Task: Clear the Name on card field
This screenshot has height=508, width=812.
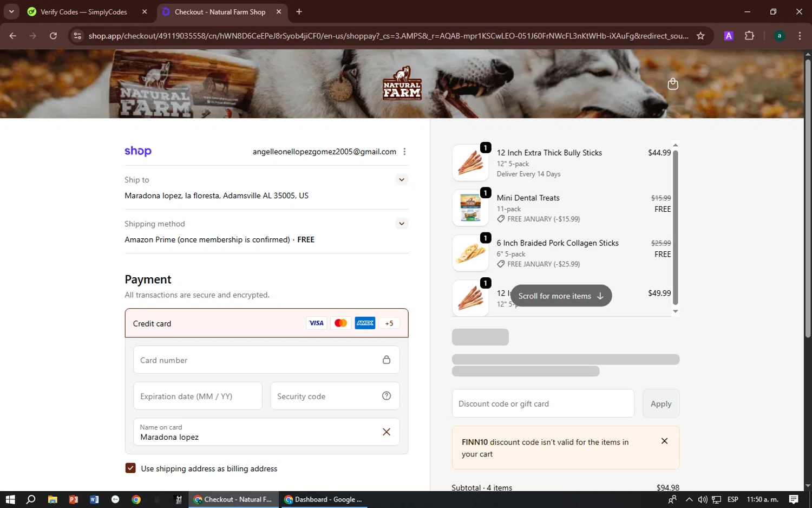Action: click(387, 432)
